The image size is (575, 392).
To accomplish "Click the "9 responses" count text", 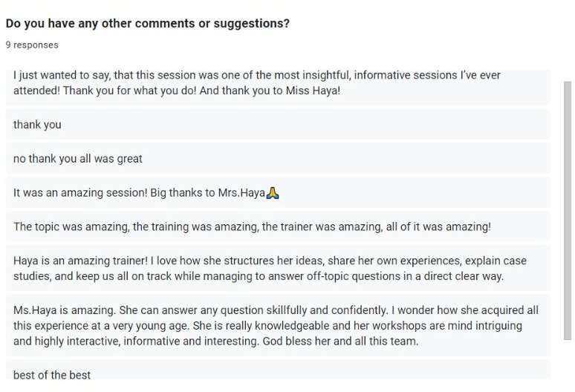I will [x=32, y=45].
